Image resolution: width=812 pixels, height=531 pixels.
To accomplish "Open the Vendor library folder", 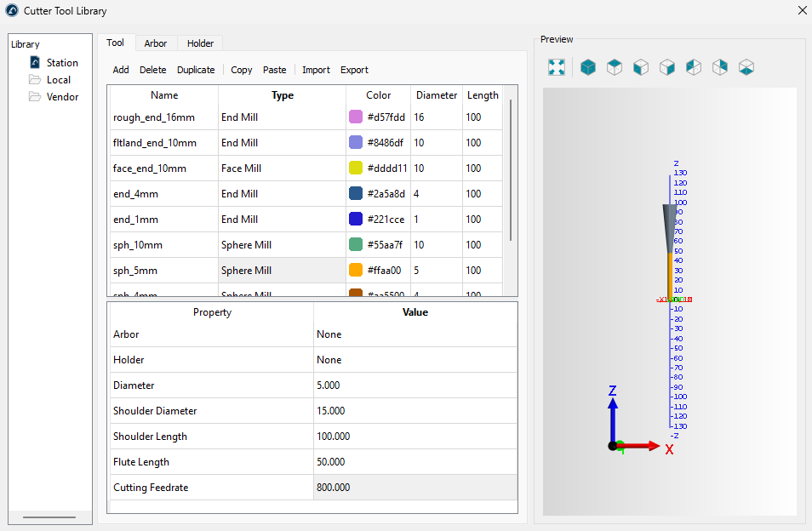I will point(62,97).
